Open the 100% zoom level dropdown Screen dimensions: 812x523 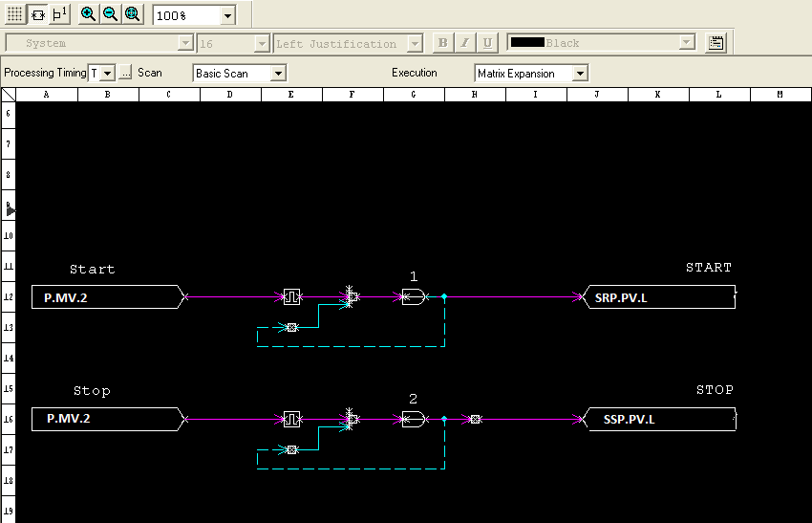(x=227, y=16)
